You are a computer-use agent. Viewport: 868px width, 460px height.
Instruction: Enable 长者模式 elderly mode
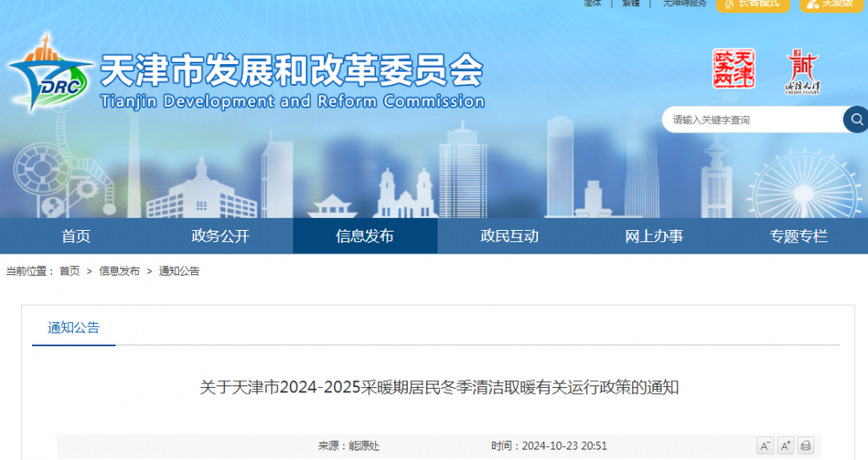(x=753, y=3)
